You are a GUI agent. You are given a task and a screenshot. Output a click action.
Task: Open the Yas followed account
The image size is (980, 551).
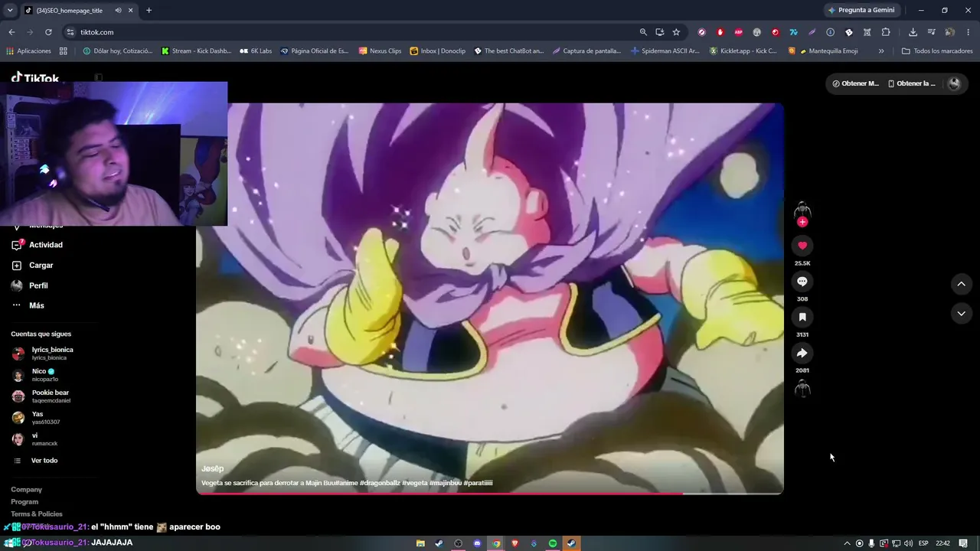point(35,418)
